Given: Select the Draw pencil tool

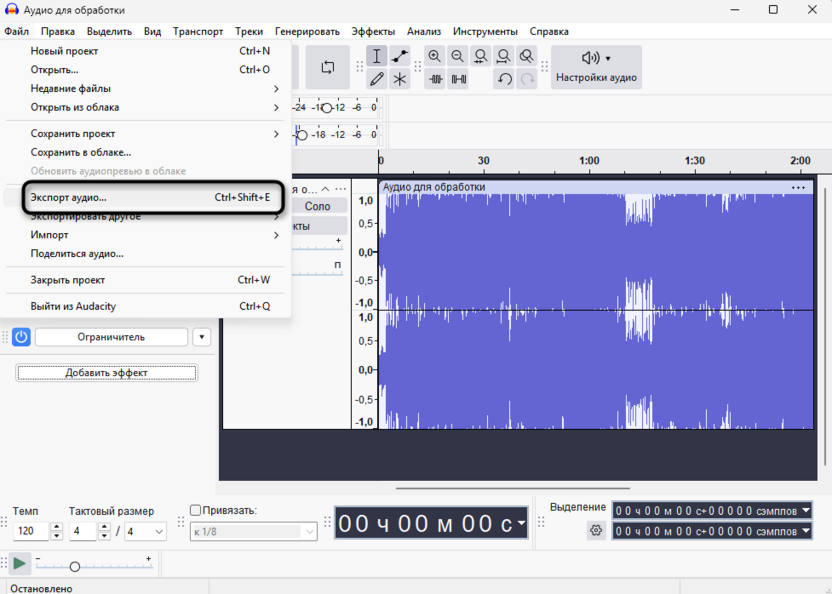Looking at the screenshot, I should pyautogui.click(x=376, y=79).
